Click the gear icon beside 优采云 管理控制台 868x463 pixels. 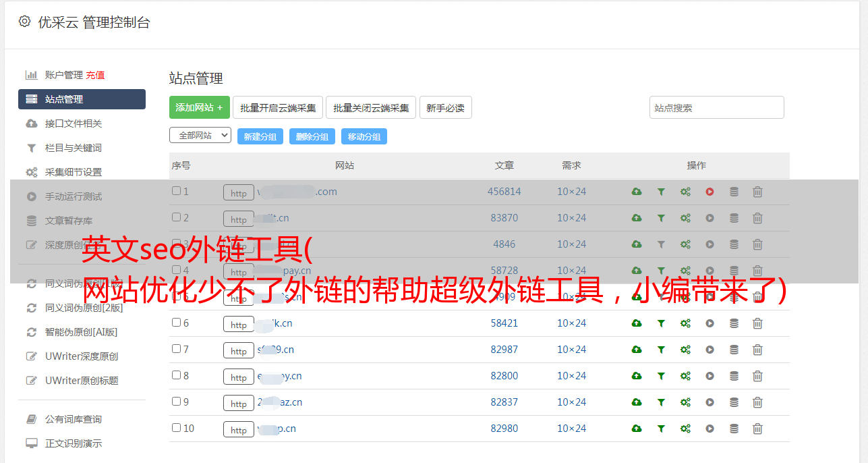pos(25,22)
